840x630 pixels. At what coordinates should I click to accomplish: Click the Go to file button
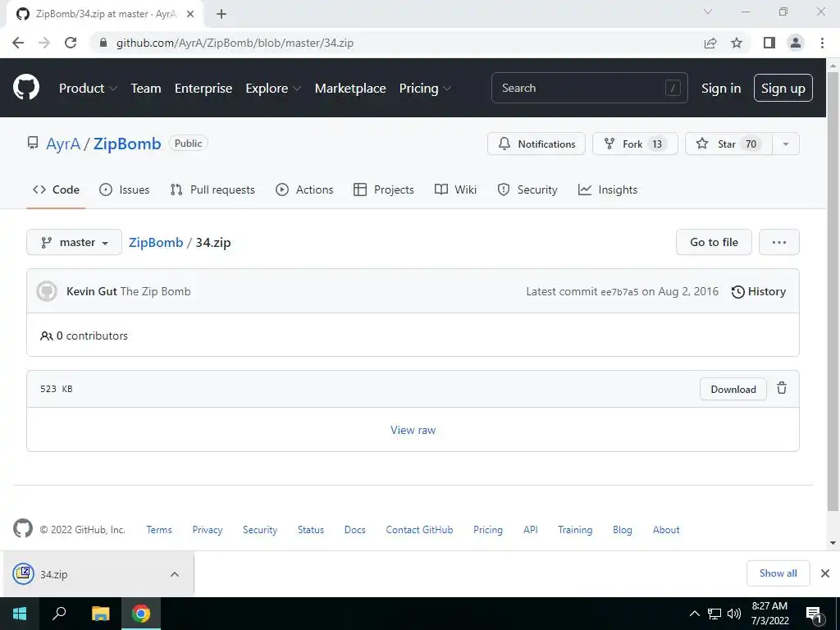click(714, 242)
